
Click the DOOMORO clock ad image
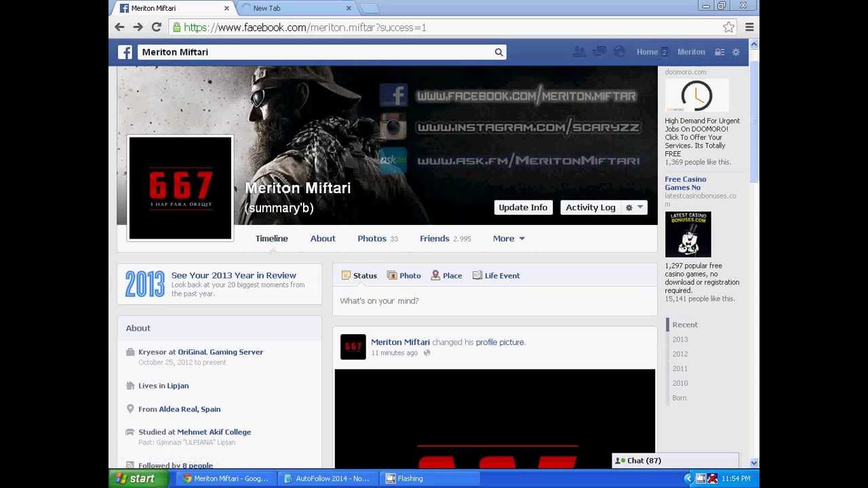(x=696, y=96)
